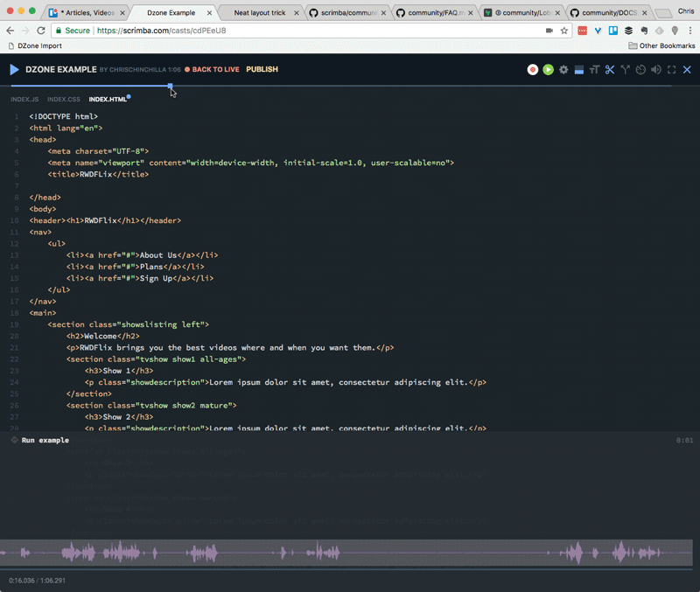Click the audio waveform timeline
700x592 pixels.
(350, 553)
